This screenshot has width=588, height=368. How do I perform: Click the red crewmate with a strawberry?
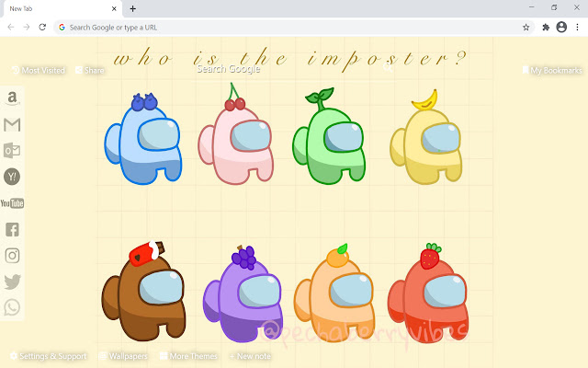pyautogui.click(x=428, y=293)
